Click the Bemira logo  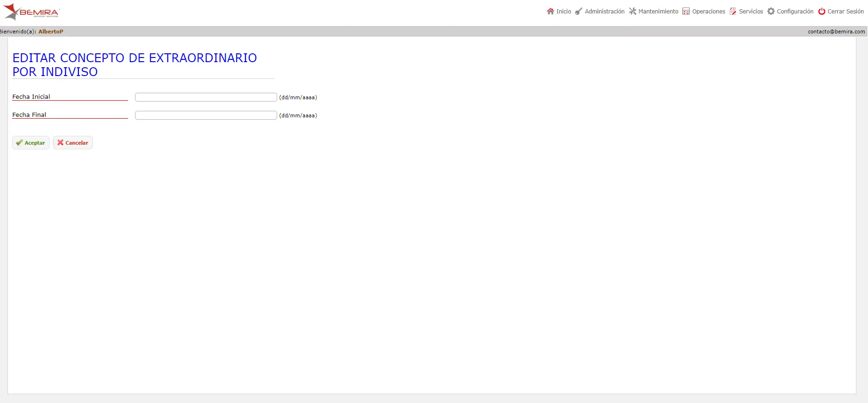[32, 12]
